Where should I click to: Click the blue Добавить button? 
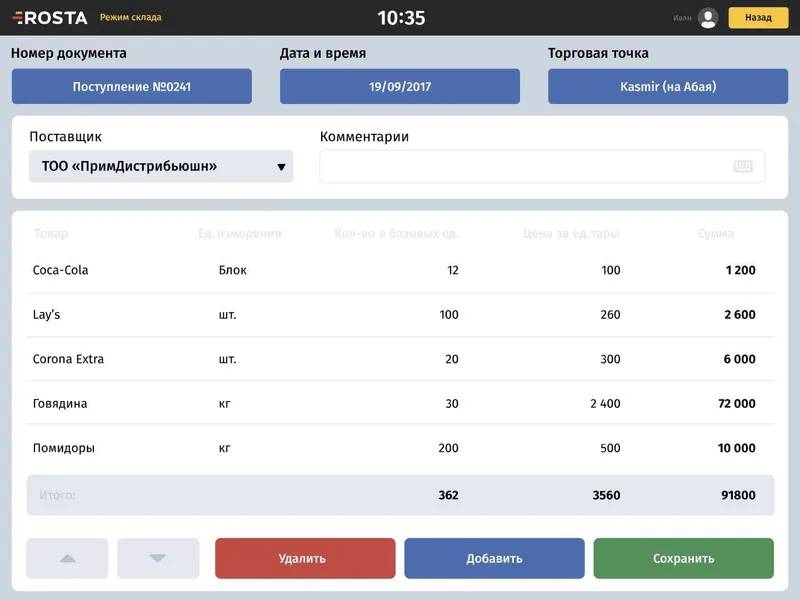[494, 558]
